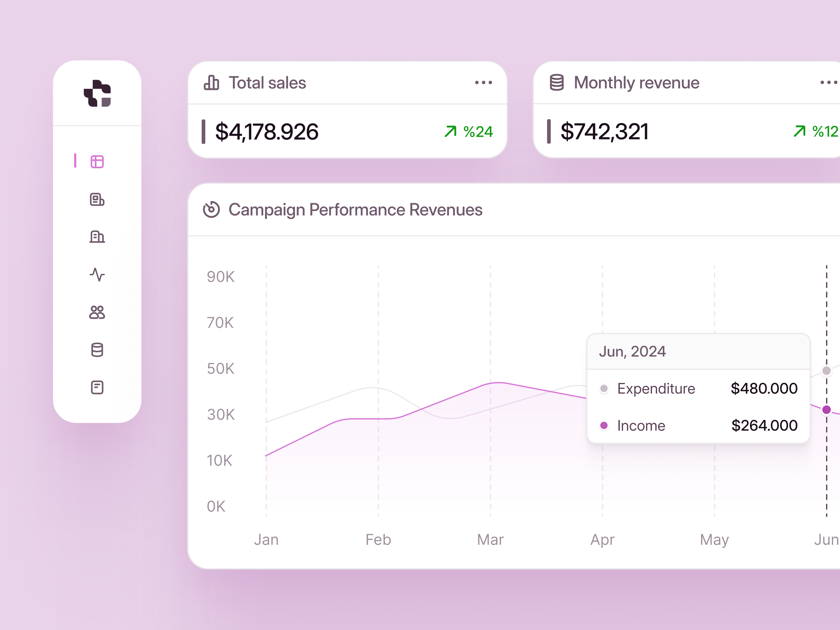The width and height of the screenshot is (840, 630).
Task: Open the activity pulse icon in sidebar
Action: [x=97, y=275]
